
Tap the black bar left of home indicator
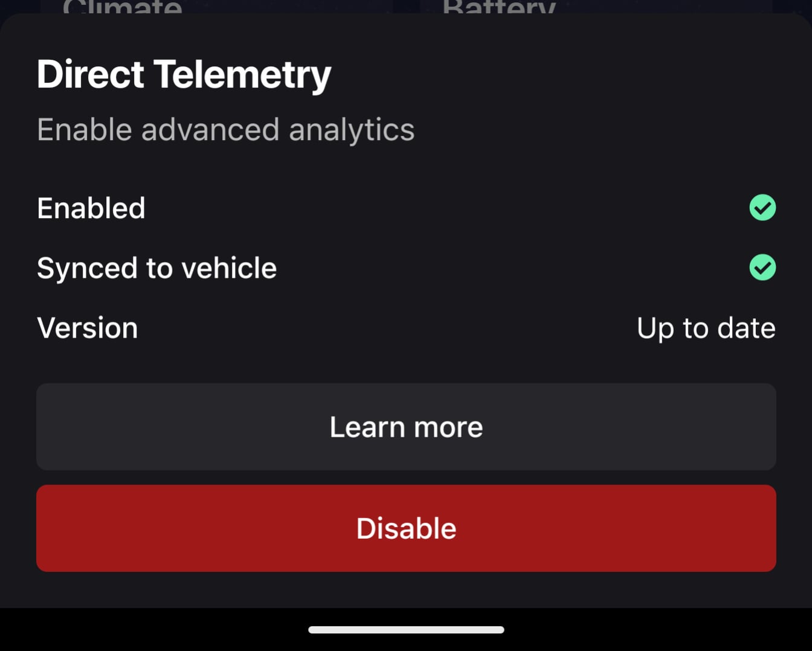coord(151,630)
